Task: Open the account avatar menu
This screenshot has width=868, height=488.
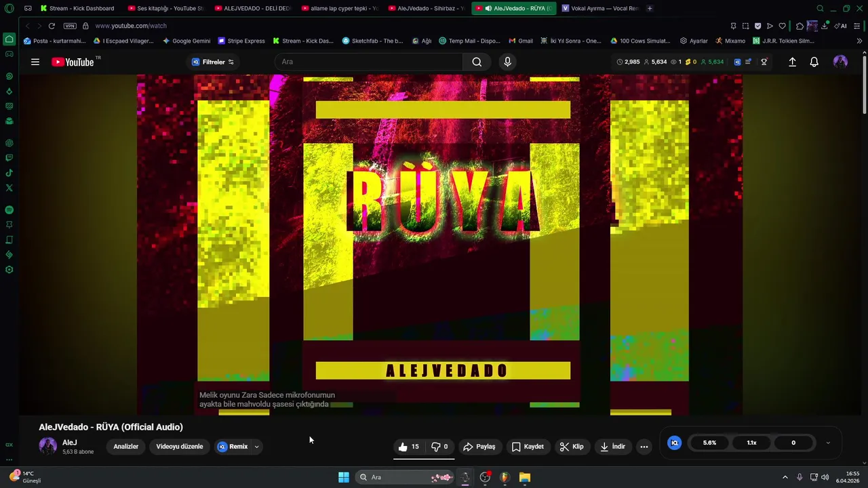Action: click(840, 62)
